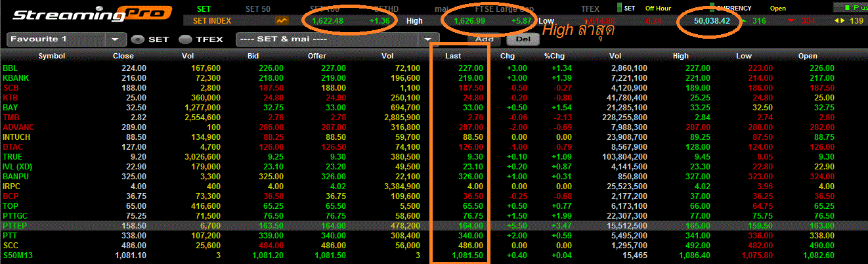Select the KTB symbol row

[x=434, y=97]
